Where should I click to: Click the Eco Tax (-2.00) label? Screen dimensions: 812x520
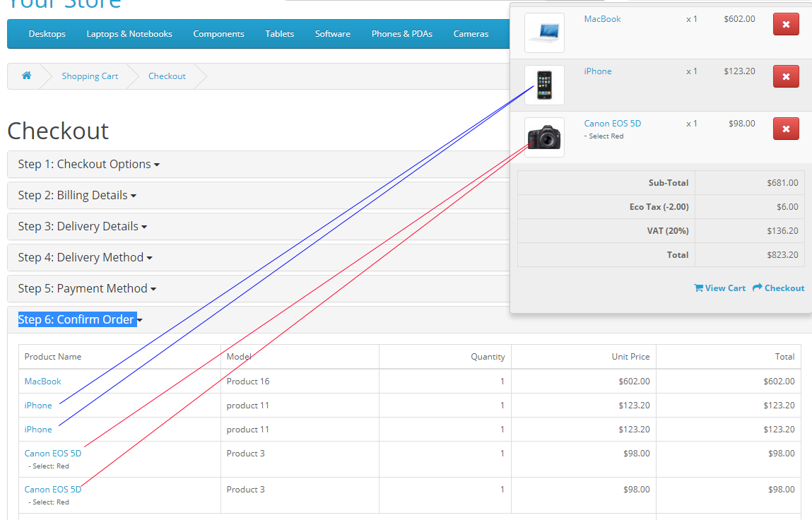click(659, 206)
